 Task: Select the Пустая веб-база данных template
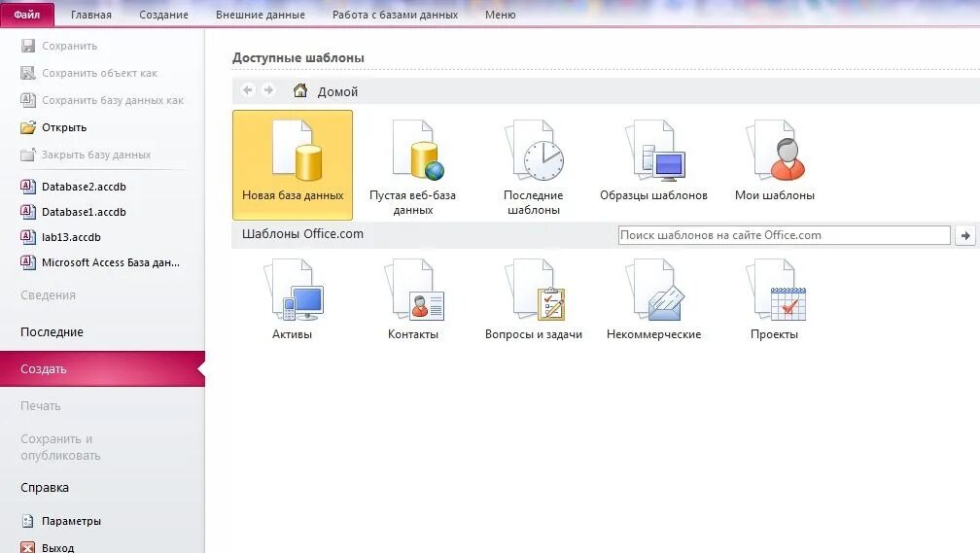pos(412,167)
